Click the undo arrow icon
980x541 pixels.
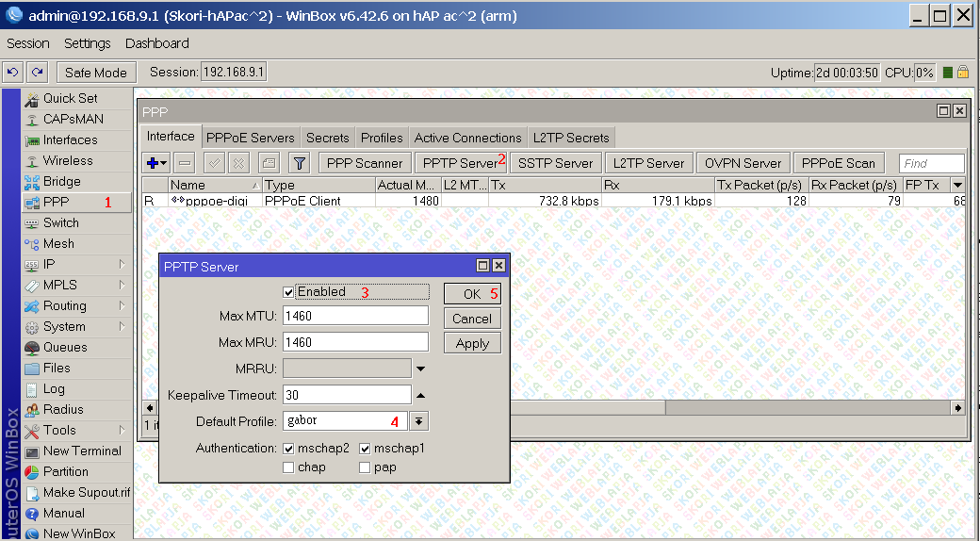(x=13, y=72)
